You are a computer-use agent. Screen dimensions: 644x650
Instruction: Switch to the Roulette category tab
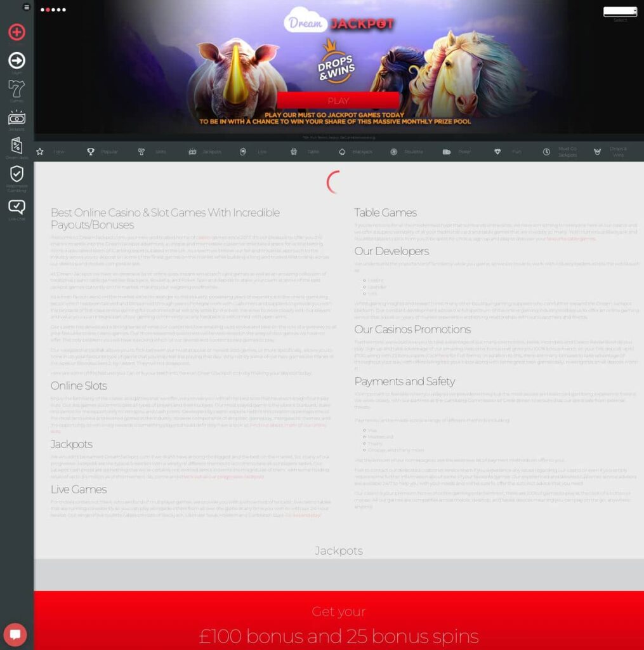point(407,152)
